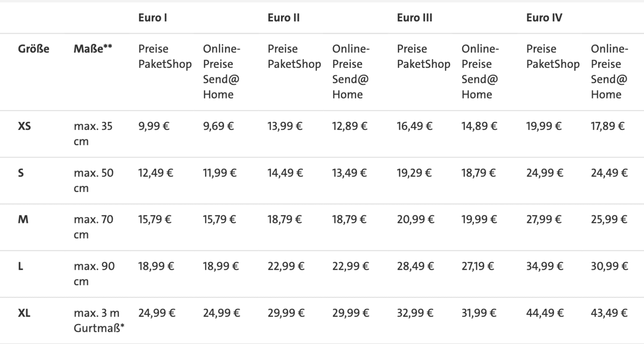Click the 19,29 € price cell
Viewport: 644px width, 344px height.
click(414, 173)
